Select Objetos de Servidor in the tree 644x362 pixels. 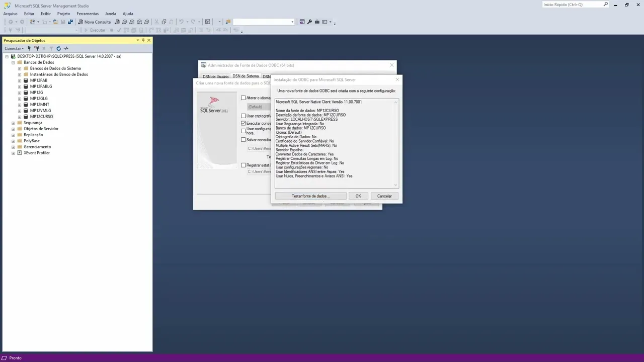pyautogui.click(x=41, y=129)
